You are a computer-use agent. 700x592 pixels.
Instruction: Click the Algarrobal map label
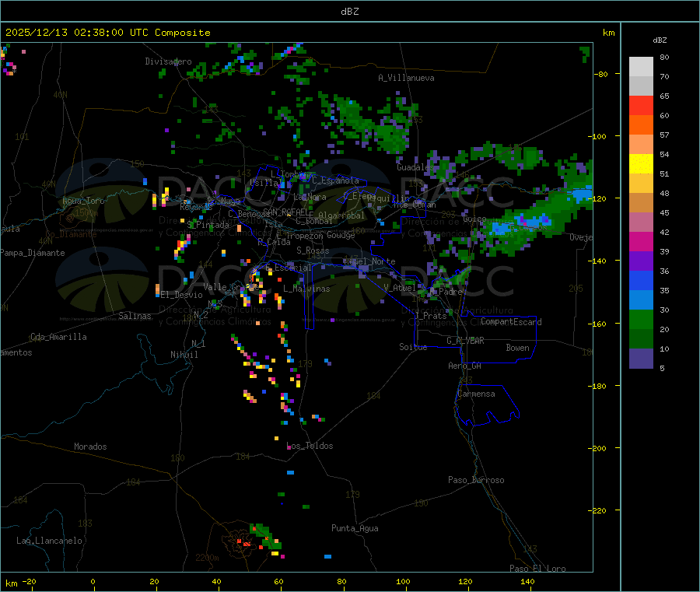(x=341, y=215)
